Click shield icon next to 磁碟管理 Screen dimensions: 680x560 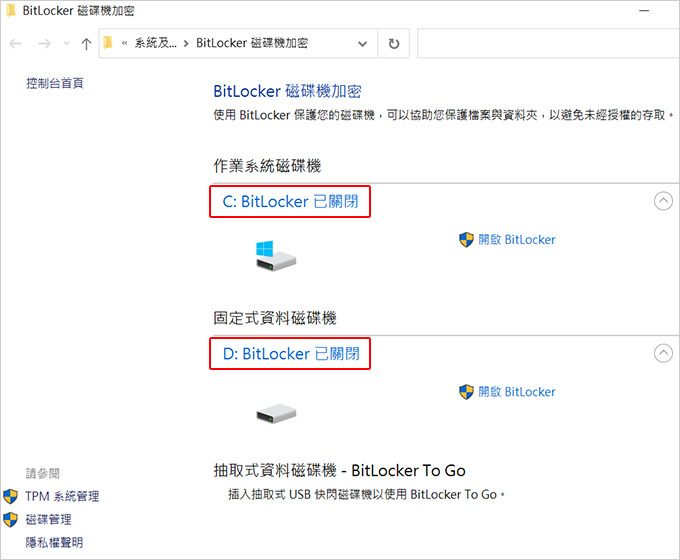(10, 519)
